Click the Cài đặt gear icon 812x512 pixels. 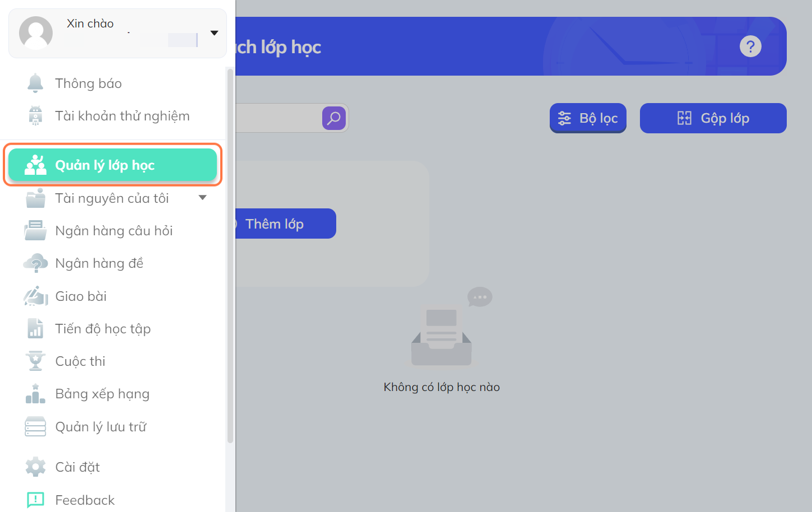[x=35, y=467]
